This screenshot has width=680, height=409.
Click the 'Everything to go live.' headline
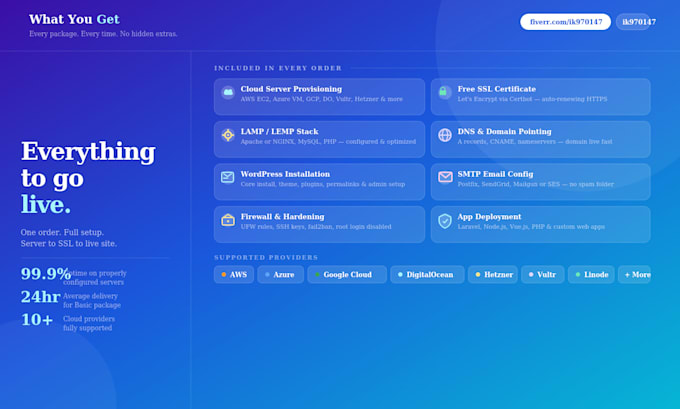pos(88,177)
